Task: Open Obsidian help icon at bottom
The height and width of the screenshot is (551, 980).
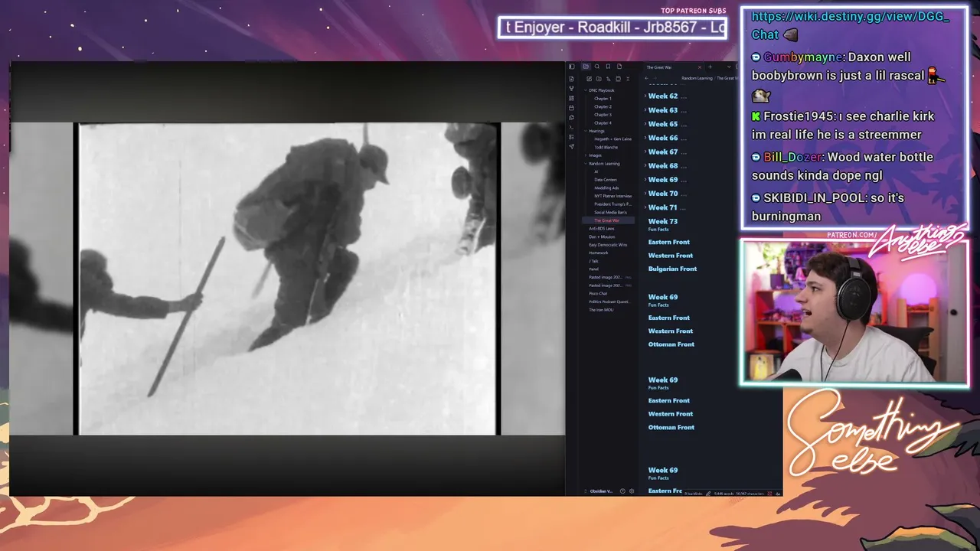Action: click(622, 491)
